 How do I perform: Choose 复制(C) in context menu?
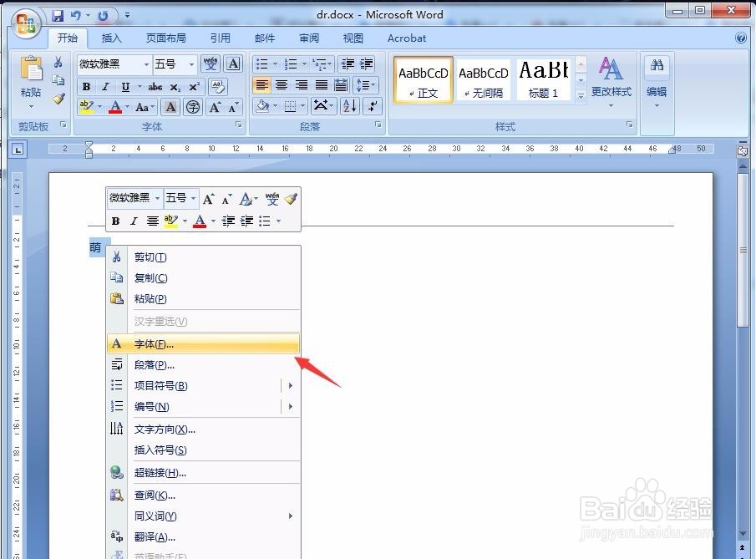click(x=203, y=277)
